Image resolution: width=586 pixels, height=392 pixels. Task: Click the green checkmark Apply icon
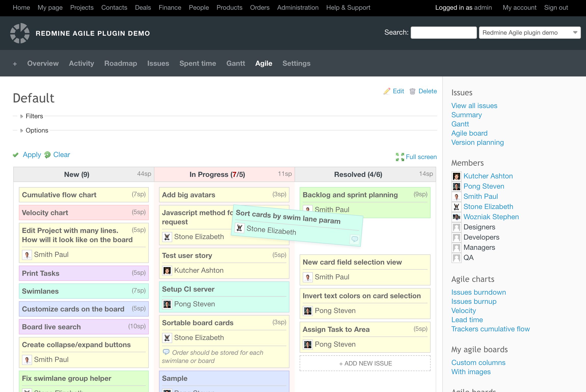16,155
